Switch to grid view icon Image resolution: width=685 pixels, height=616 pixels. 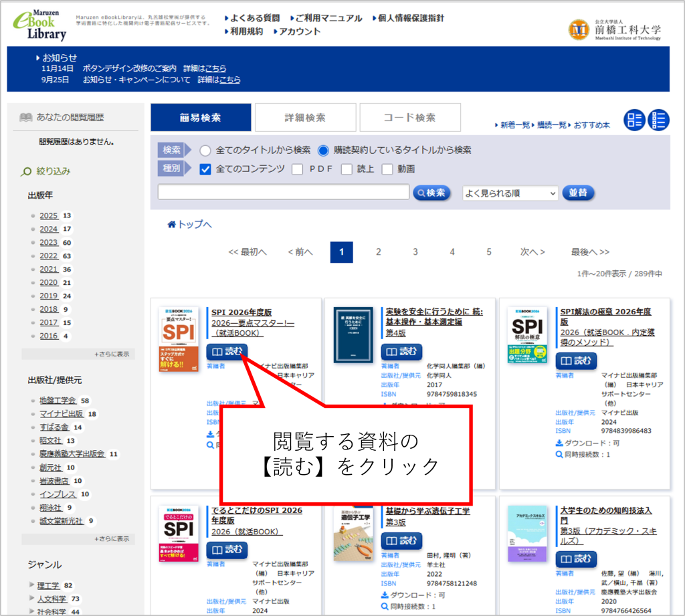pos(633,120)
